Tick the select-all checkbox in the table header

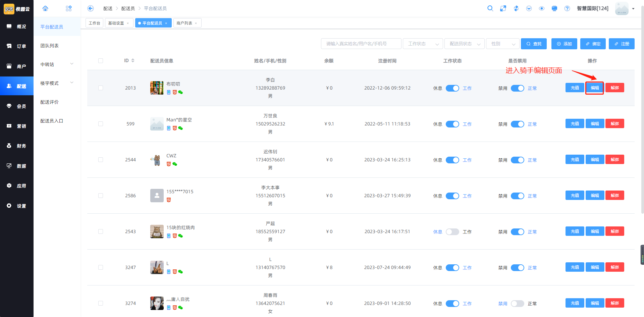tap(101, 61)
